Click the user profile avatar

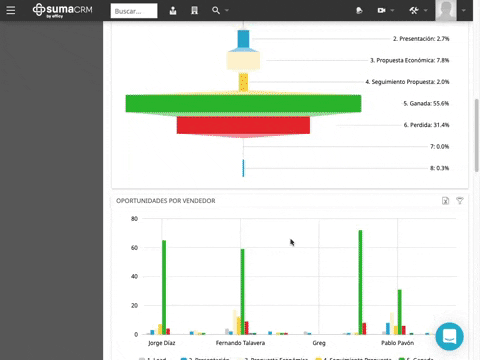[x=446, y=10]
